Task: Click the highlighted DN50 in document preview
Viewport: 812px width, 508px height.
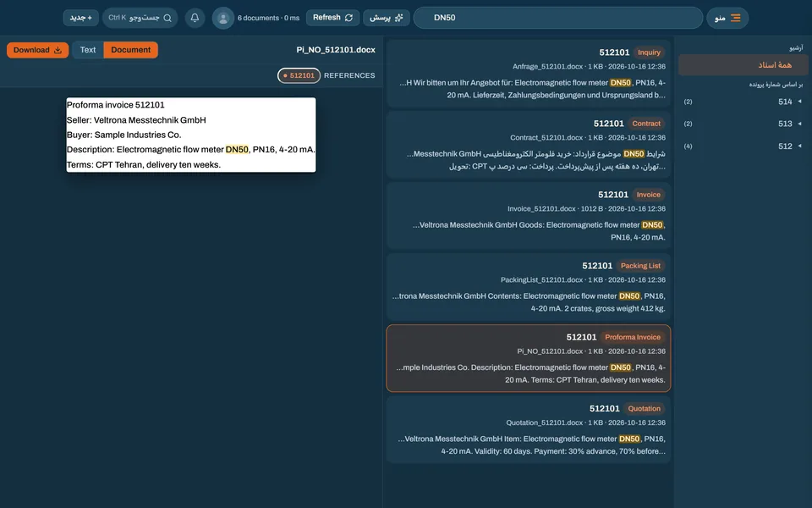Action: [x=237, y=149]
